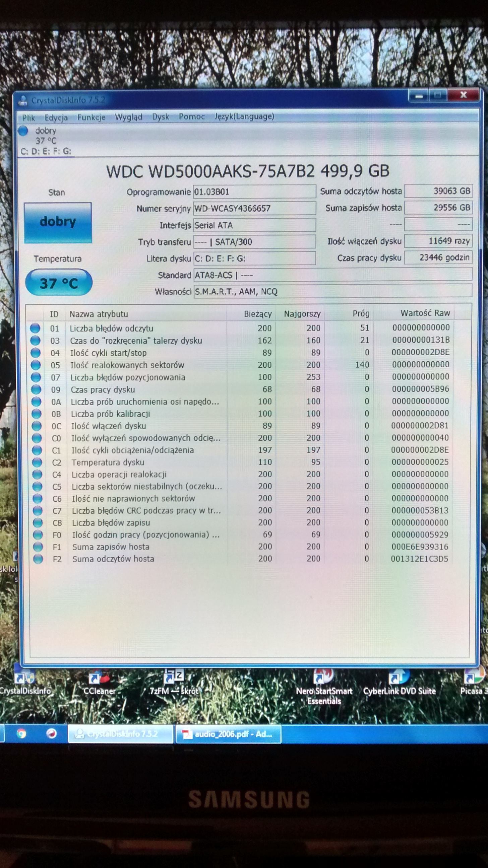Click the Suma odczytów hosta value 39063 GB
Viewport: 488px width, 868px height.
(x=438, y=191)
